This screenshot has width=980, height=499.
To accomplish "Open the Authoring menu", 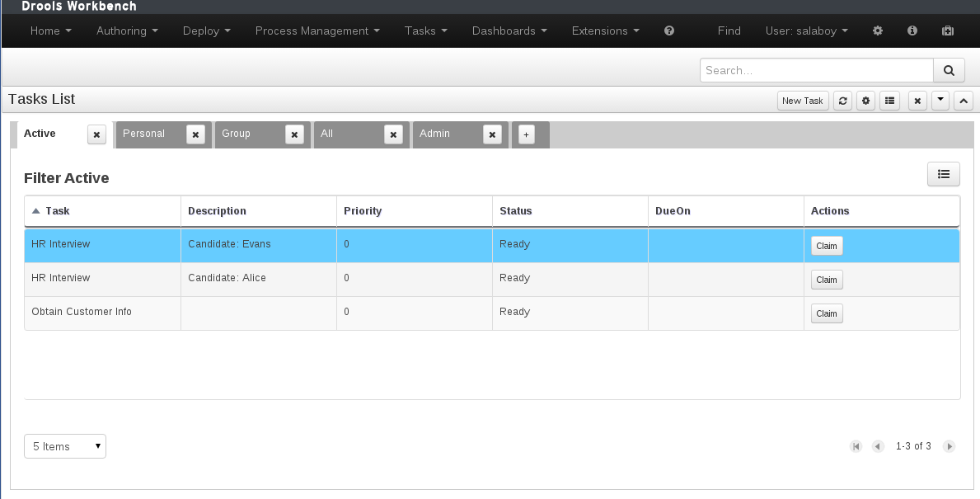I will click(127, 31).
